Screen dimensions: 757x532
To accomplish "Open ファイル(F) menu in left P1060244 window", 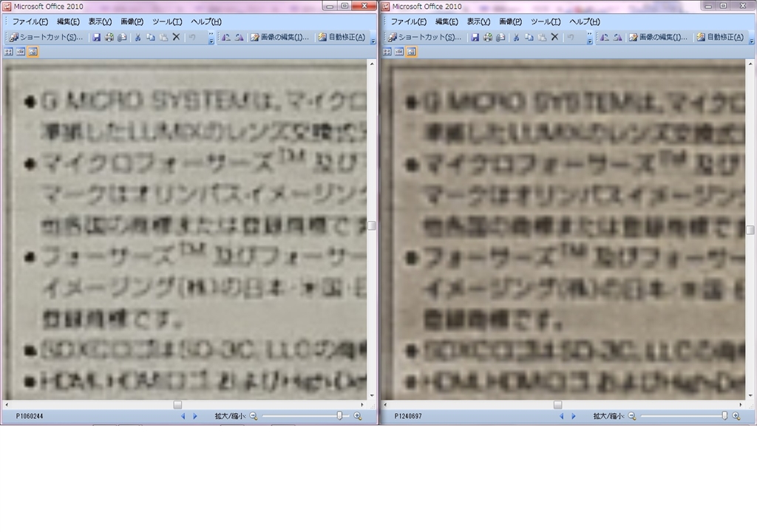I will [30, 21].
